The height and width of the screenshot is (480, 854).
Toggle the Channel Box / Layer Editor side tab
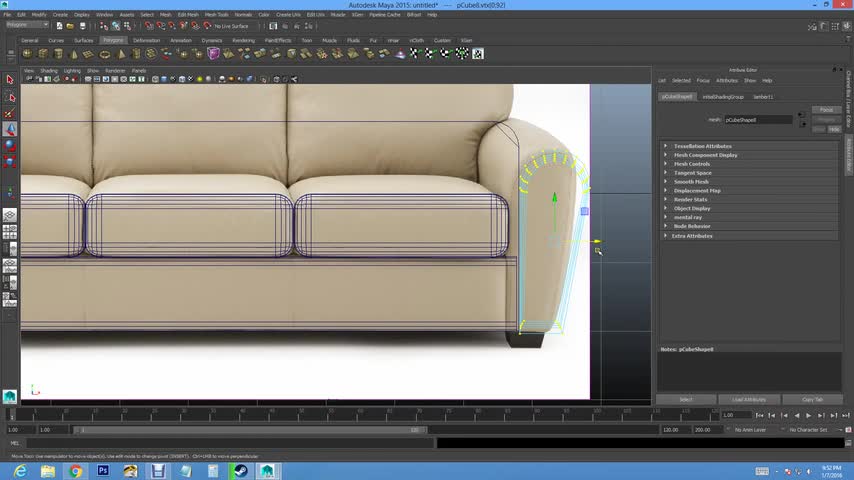849,98
